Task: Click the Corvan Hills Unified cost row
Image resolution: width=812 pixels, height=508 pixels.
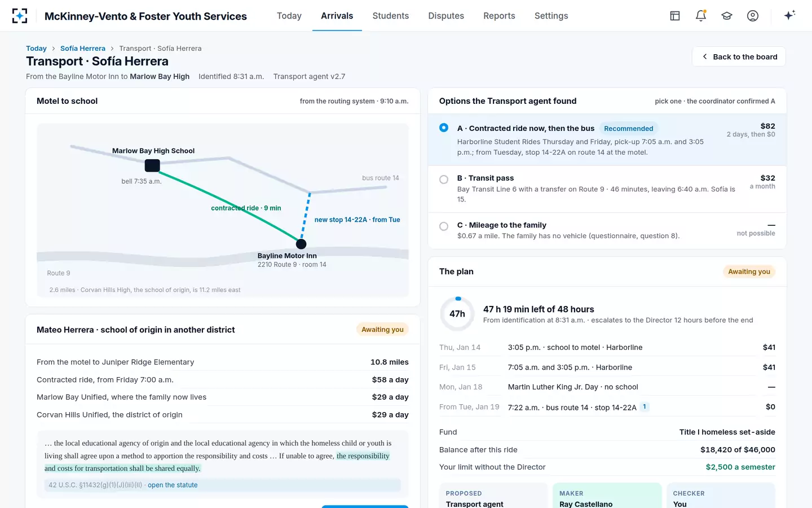Action: pyautogui.click(x=223, y=415)
